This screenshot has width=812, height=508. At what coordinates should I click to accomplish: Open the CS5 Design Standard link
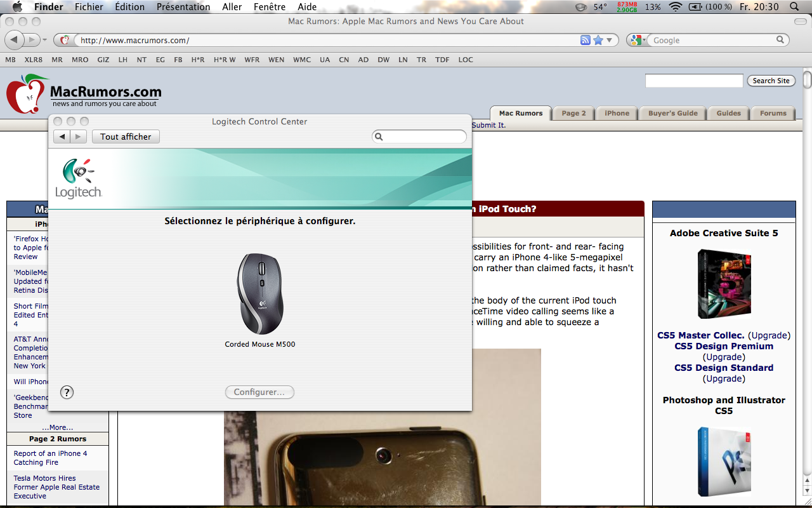click(x=724, y=368)
